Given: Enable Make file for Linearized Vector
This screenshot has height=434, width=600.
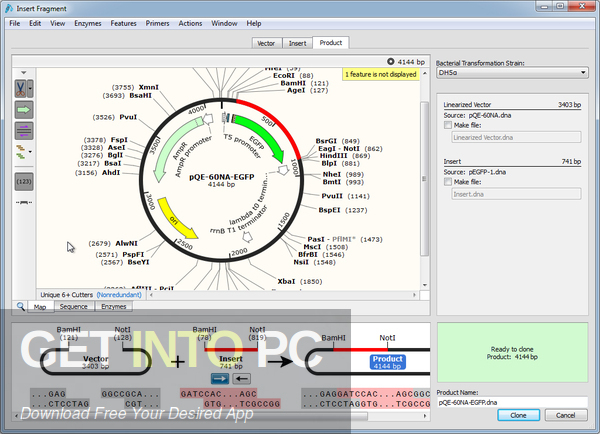Looking at the screenshot, I should coord(448,125).
